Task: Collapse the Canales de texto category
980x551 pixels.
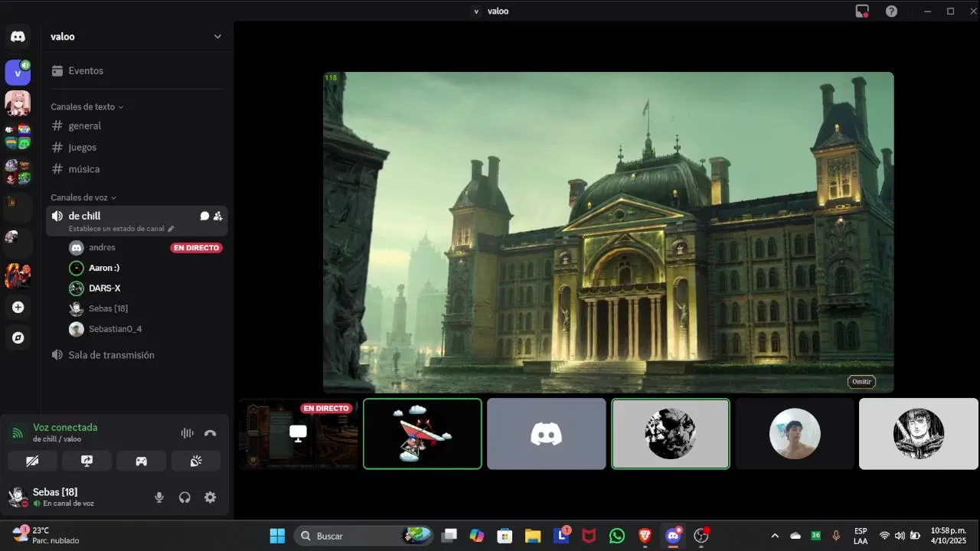Action: tap(87, 107)
